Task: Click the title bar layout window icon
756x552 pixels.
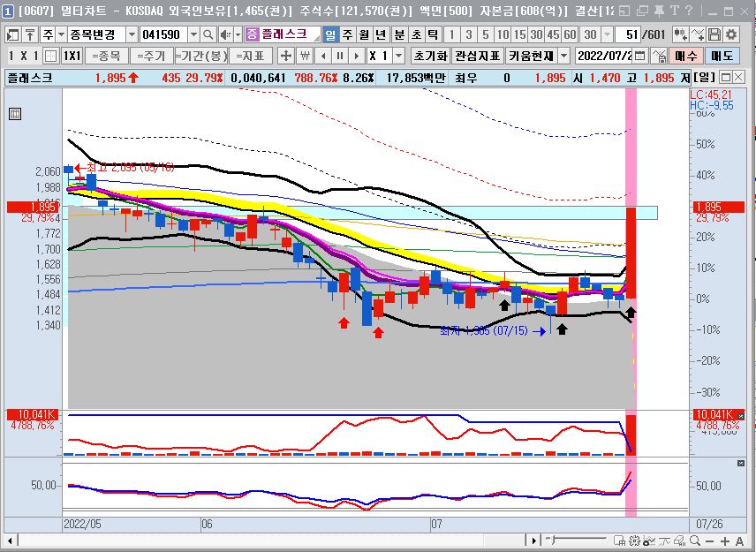Action: [x=624, y=10]
